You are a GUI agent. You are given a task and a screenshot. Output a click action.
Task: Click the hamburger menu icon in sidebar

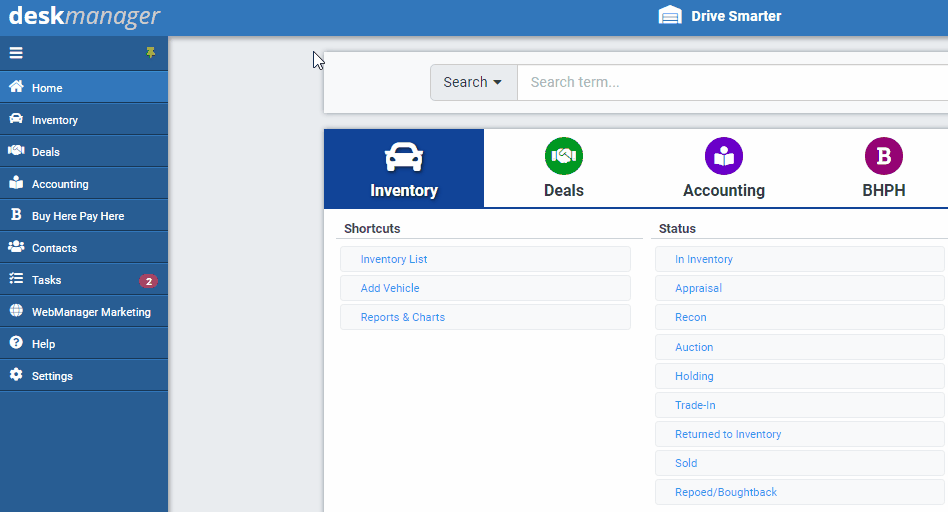(x=16, y=53)
